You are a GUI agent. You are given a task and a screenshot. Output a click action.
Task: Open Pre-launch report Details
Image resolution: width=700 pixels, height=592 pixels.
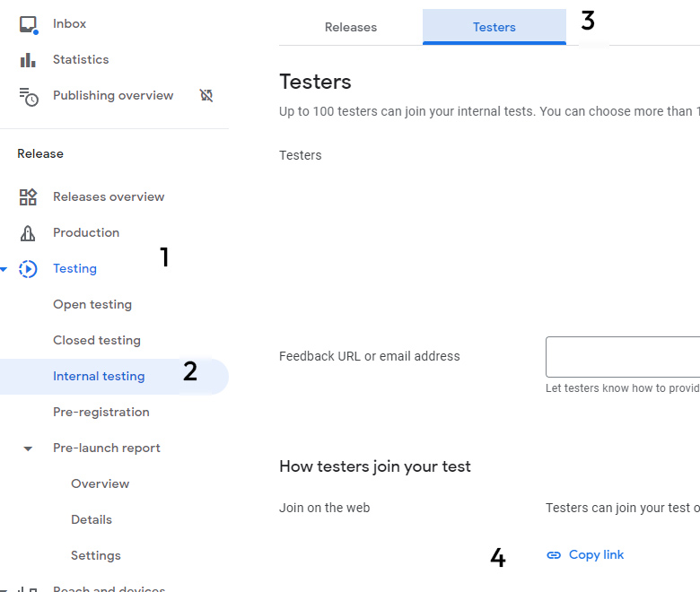click(x=92, y=519)
